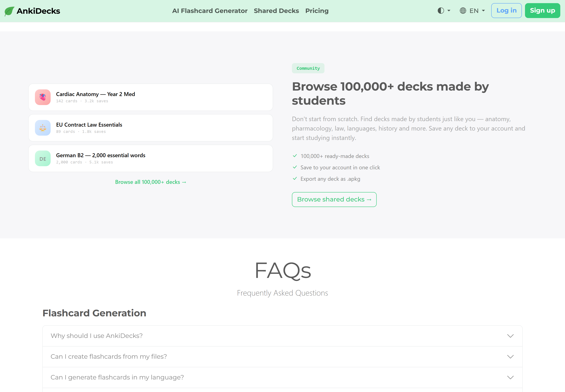Click the Cardiac Anatomy heart deck icon
565x392 pixels.
tap(43, 97)
